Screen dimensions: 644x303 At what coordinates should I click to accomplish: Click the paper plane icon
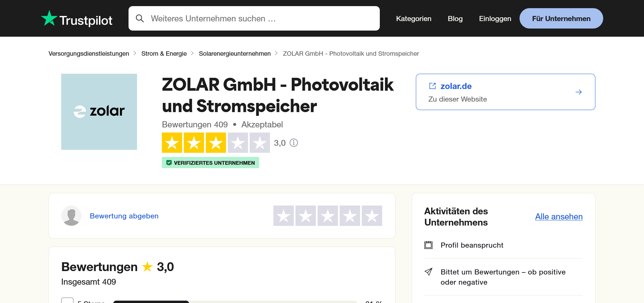(x=428, y=272)
